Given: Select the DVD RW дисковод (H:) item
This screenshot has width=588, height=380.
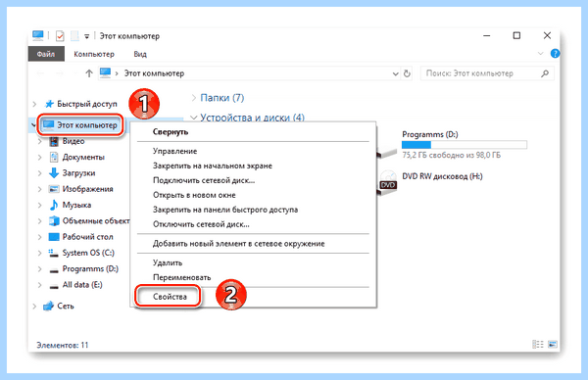Looking at the screenshot, I should [431, 182].
